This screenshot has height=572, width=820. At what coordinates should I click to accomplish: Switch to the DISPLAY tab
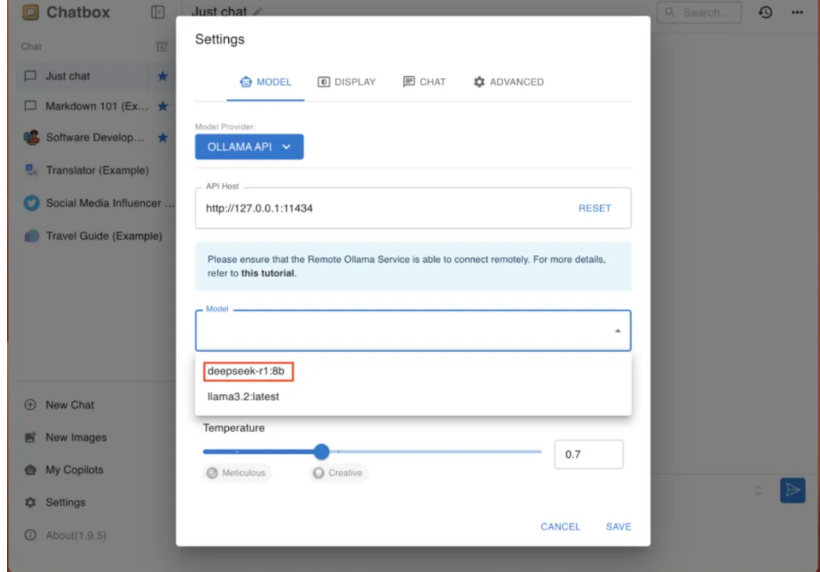(347, 82)
